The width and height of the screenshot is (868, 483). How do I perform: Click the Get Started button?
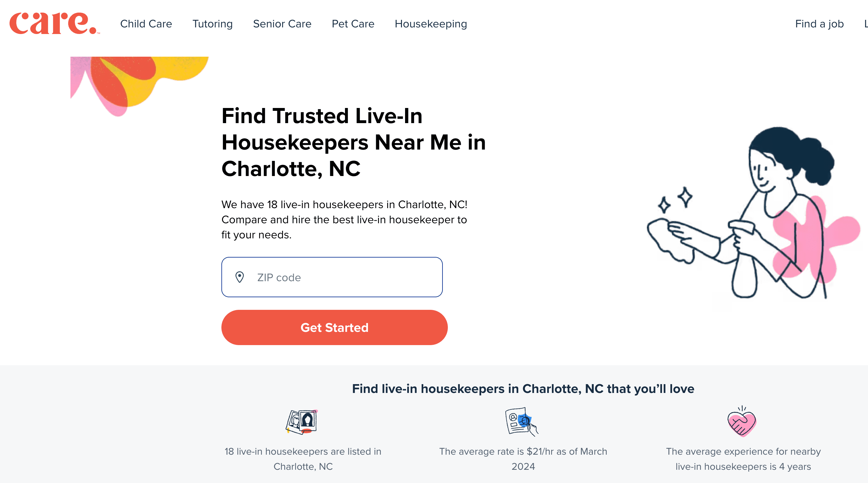click(x=335, y=327)
